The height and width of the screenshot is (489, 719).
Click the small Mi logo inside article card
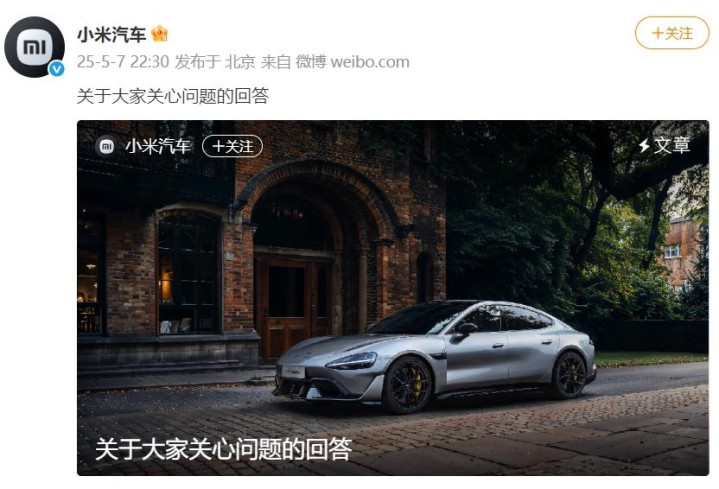(106, 146)
